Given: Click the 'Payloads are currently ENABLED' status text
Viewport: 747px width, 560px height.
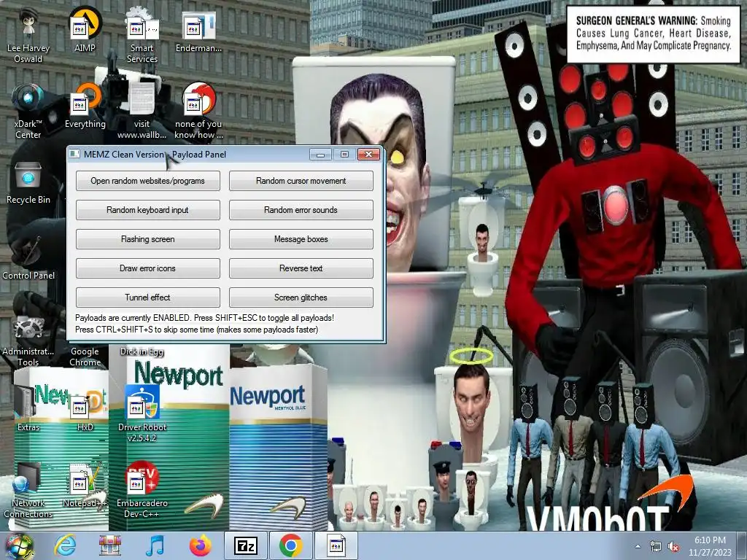Looking at the screenshot, I should point(204,318).
